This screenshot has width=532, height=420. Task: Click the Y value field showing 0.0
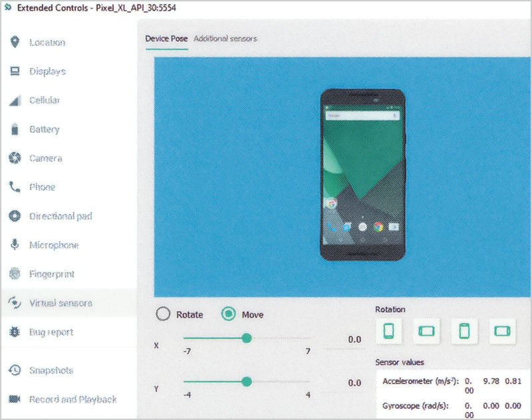(x=344, y=383)
